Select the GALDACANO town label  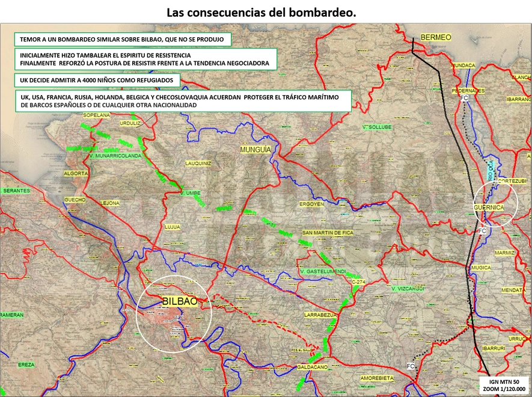(x=313, y=367)
